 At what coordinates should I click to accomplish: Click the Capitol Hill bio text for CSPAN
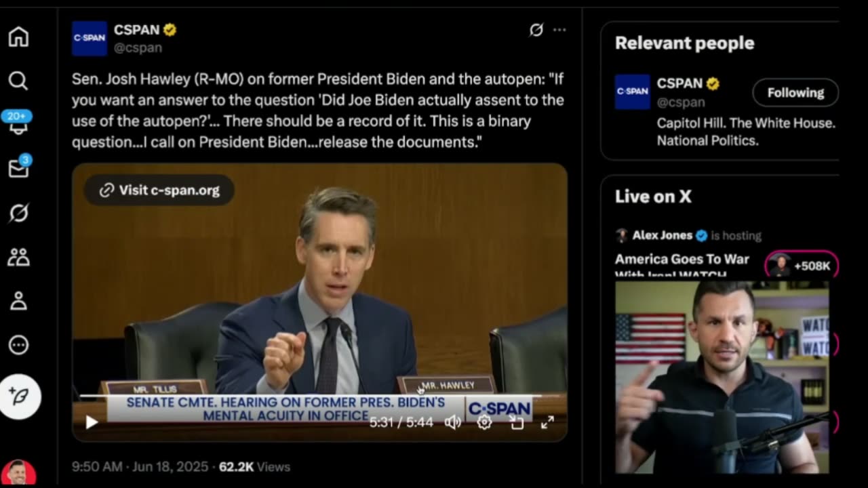click(746, 132)
